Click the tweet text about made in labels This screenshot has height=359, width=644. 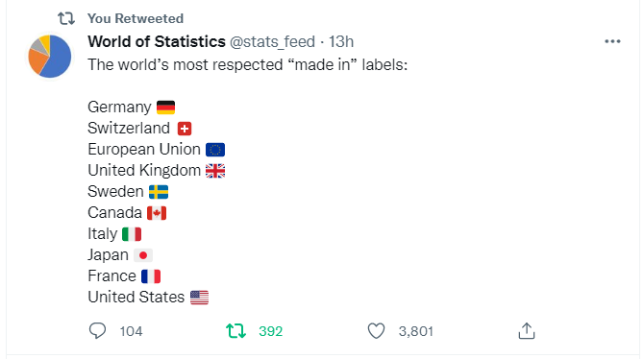(248, 65)
